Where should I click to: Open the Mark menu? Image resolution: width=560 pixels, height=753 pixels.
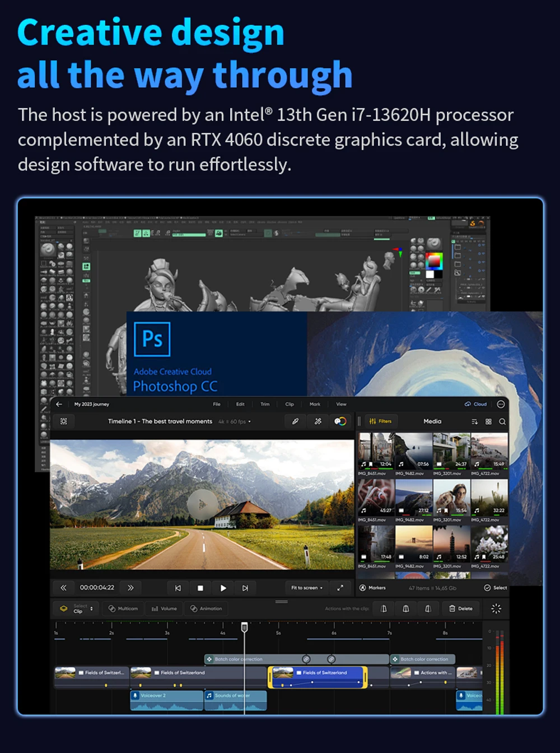(x=315, y=404)
